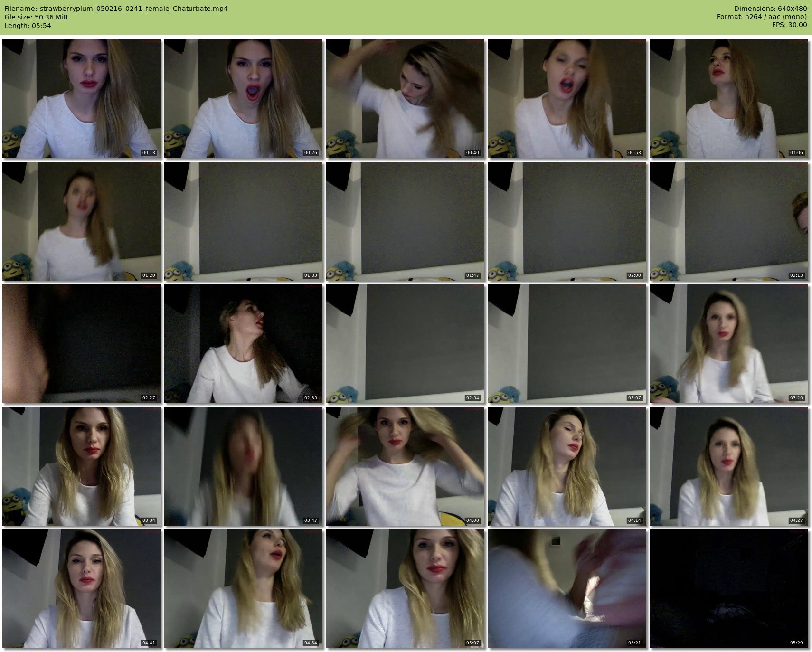This screenshot has width=812, height=652.
Task: Open the thumbnail at 01:33
Action: [244, 221]
